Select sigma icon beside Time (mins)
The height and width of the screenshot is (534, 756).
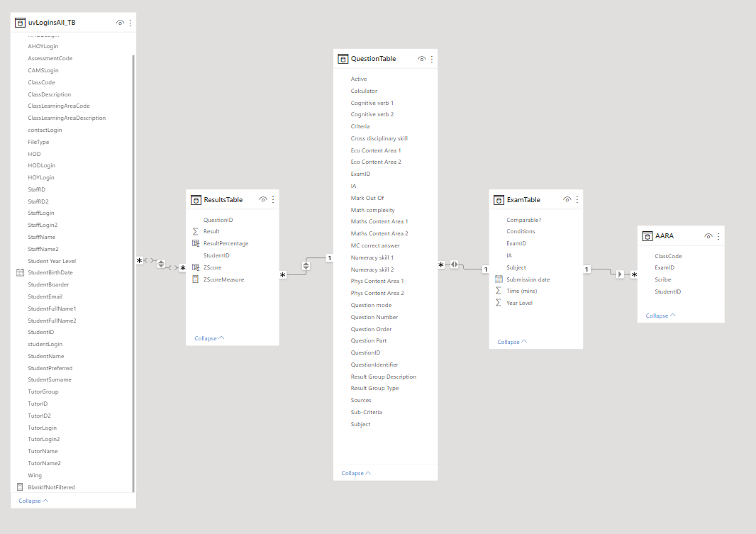click(x=499, y=291)
